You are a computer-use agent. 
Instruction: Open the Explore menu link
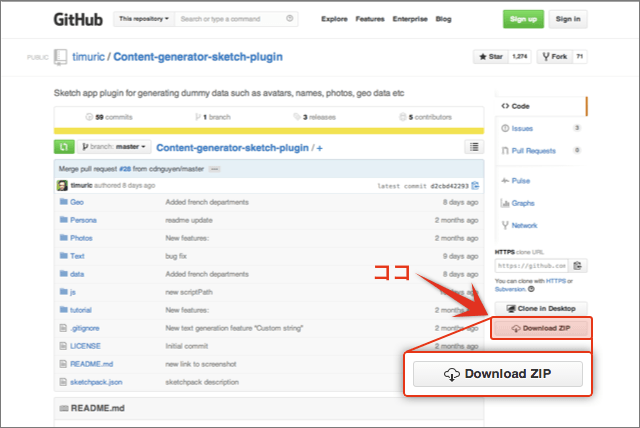(334, 19)
